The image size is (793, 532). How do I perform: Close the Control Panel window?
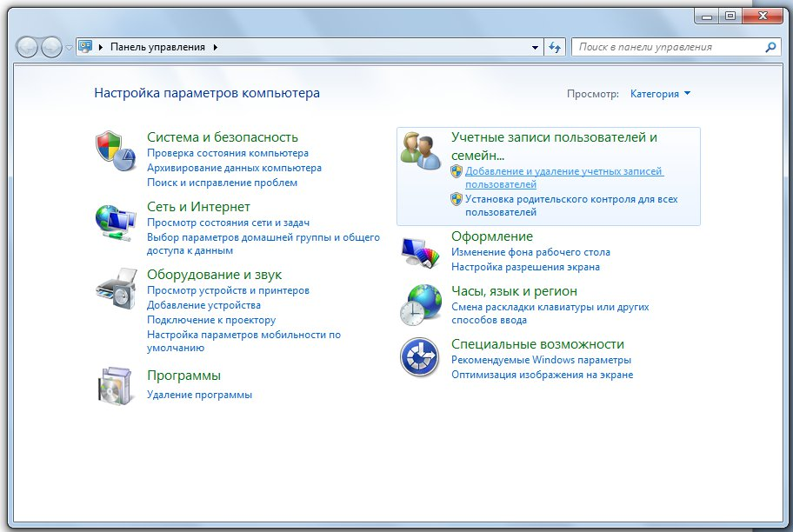(763, 17)
